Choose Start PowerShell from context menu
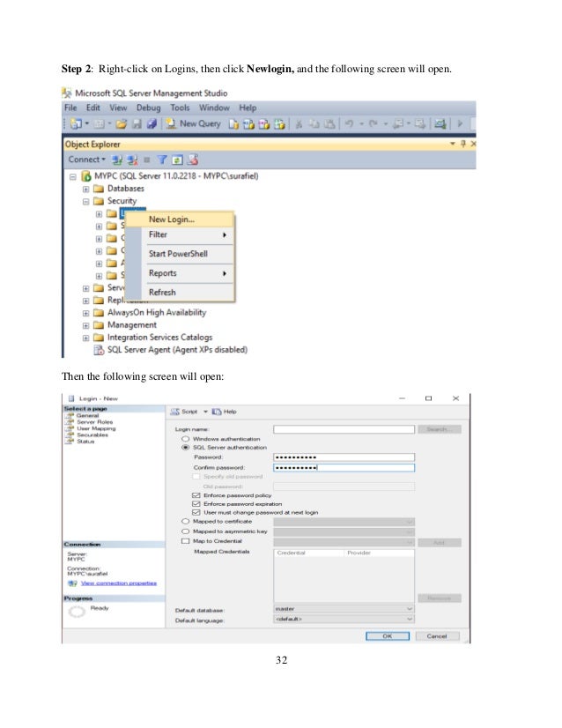The image size is (562, 728). 180,254
